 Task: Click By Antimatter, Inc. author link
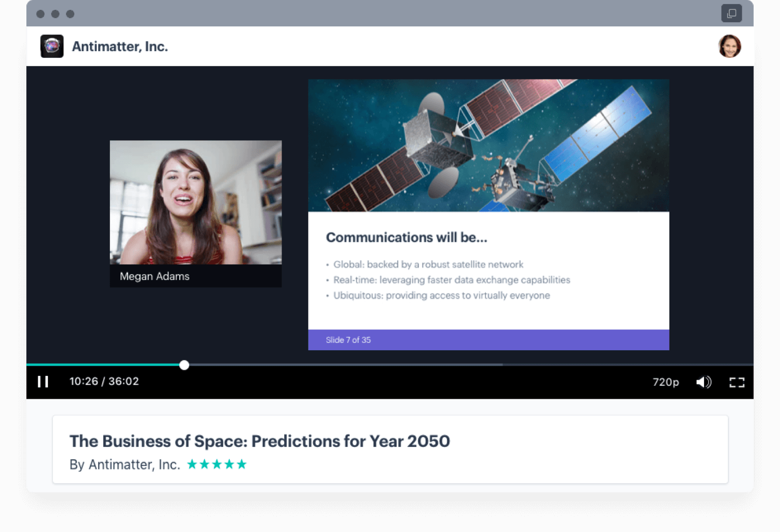point(124,464)
